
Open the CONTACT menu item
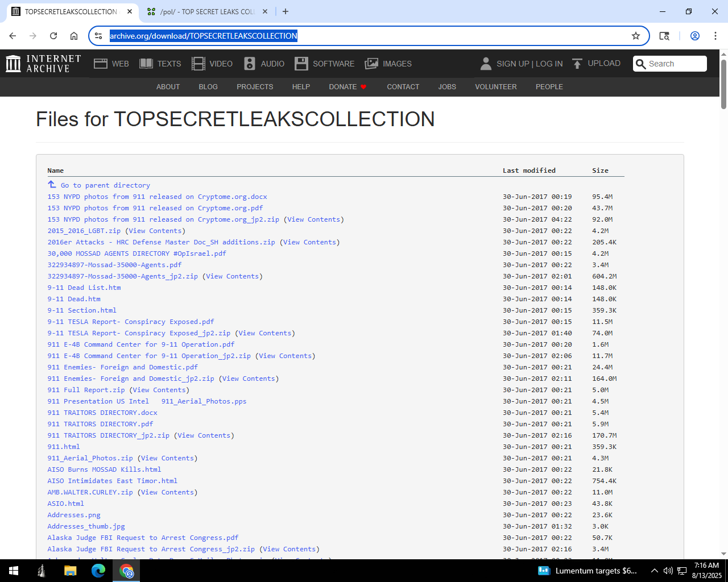(403, 87)
